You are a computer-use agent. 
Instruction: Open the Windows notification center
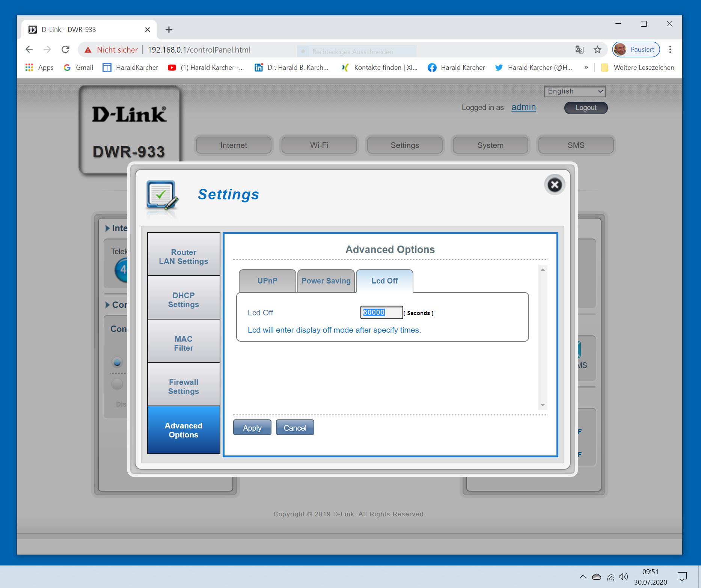pos(682,577)
